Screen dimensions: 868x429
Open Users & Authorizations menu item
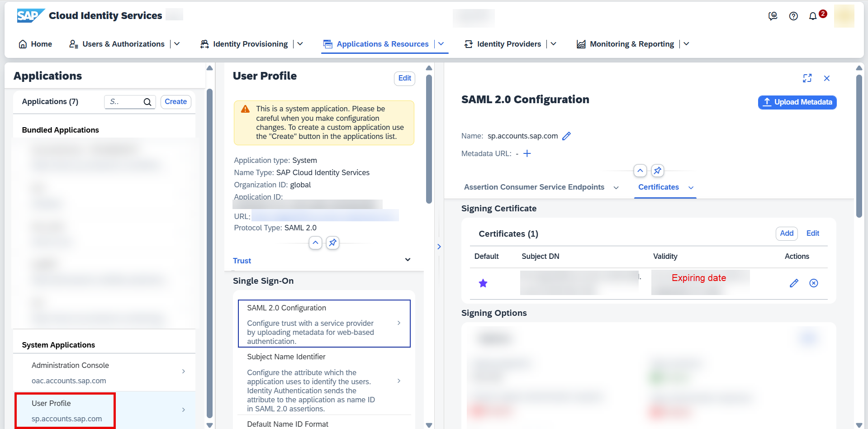(117, 44)
